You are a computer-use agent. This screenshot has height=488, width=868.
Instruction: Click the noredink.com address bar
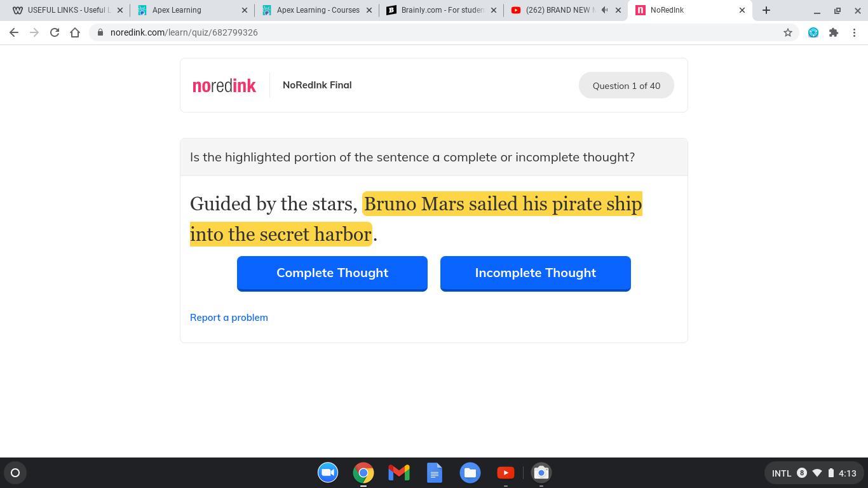(438, 32)
